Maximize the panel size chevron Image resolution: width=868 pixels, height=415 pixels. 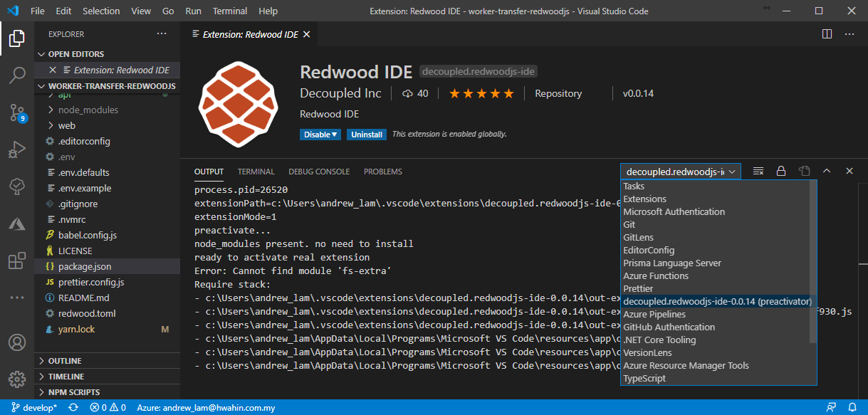tap(827, 172)
